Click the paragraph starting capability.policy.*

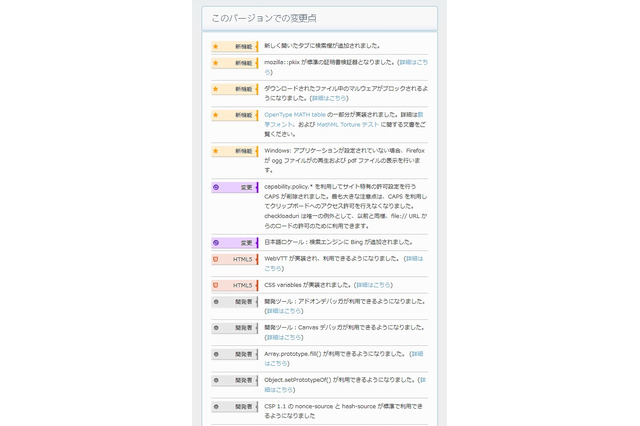345,206
